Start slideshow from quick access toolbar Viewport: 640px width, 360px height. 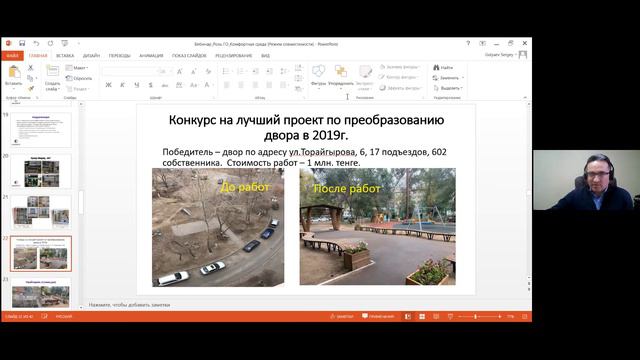[x=64, y=43]
